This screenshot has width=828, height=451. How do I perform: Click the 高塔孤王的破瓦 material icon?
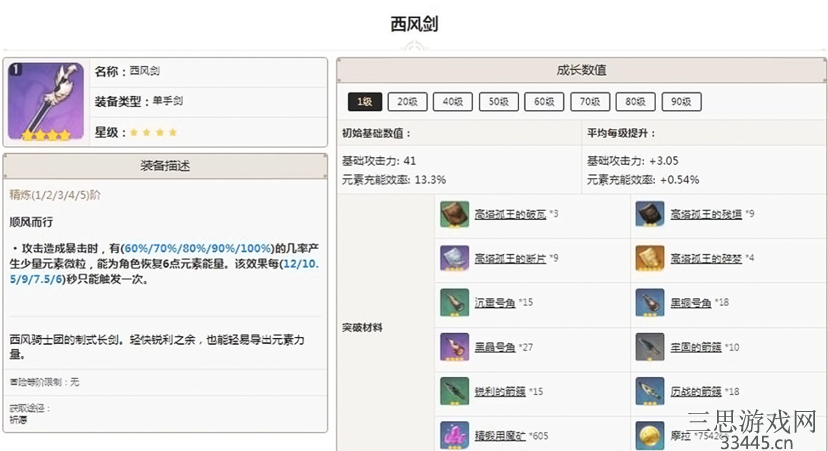[455, 214]
